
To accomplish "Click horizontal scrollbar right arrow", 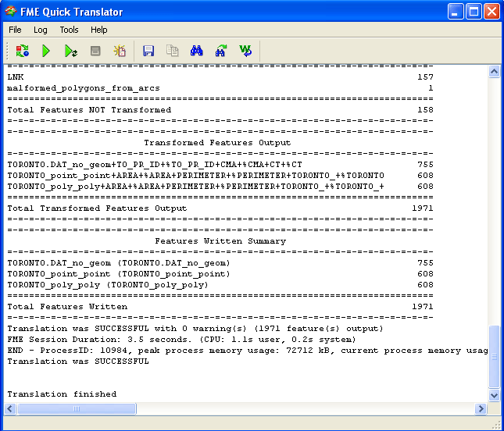I will click(x=481, y=408).
